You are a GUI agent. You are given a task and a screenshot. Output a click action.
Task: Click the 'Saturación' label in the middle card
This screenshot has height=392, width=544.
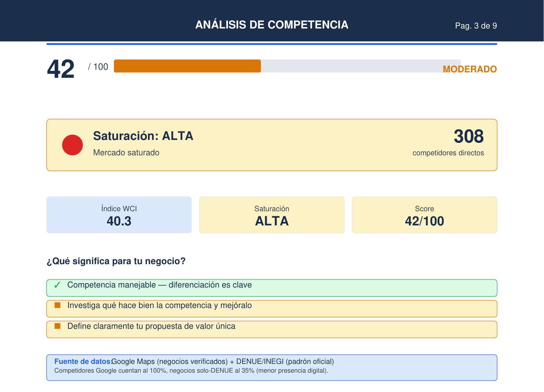coord(272,209)
